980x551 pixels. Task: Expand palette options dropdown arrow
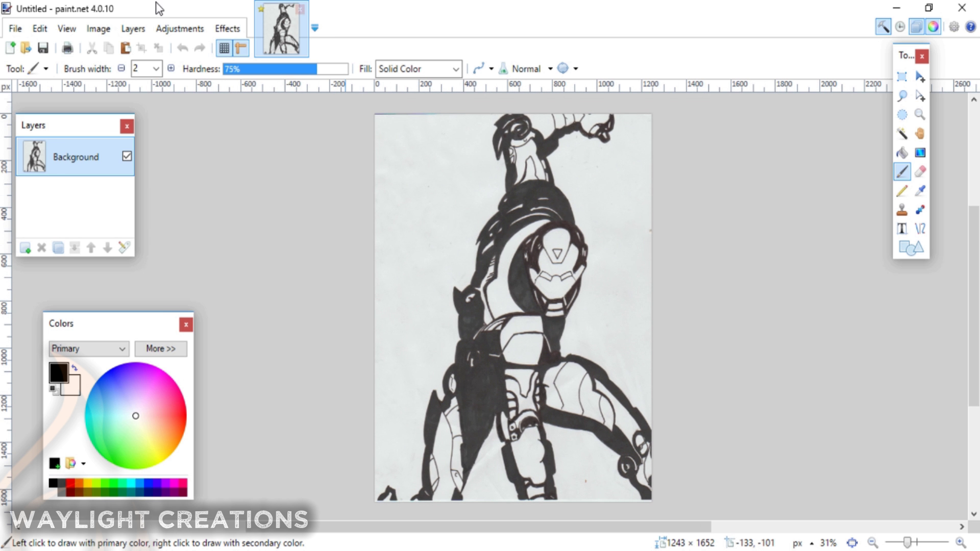coord(83,464)
